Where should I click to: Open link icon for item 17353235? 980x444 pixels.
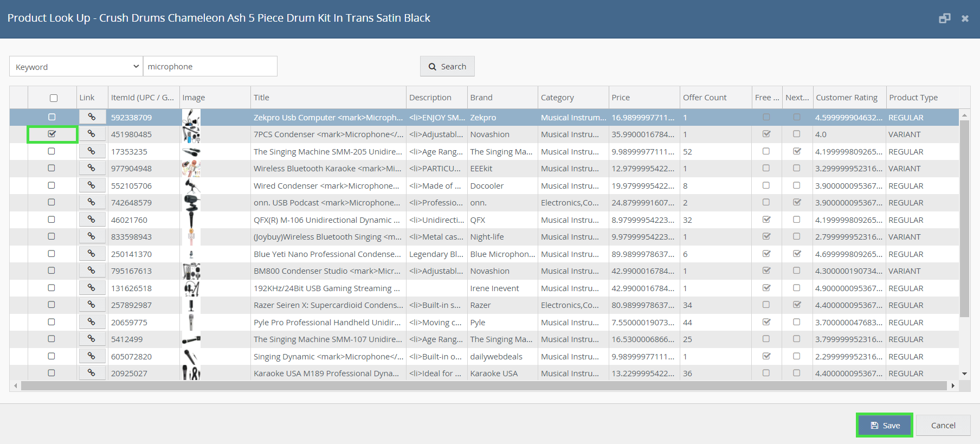click(92, 151)
